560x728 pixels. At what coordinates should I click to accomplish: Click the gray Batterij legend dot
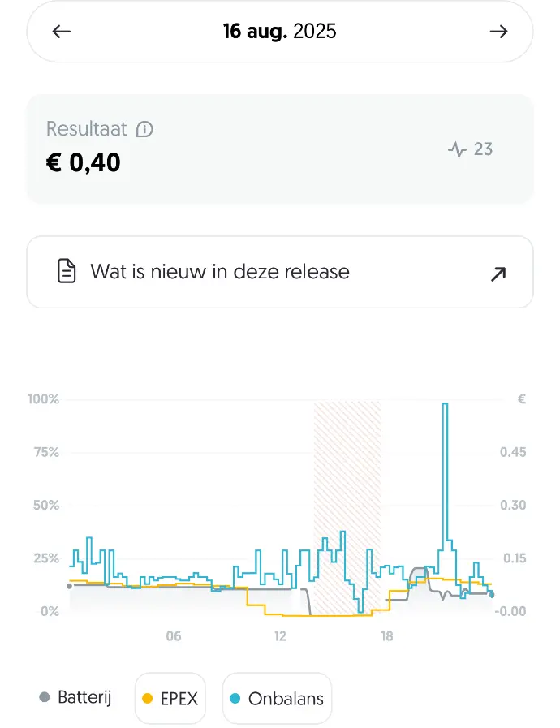coord(45,697)
